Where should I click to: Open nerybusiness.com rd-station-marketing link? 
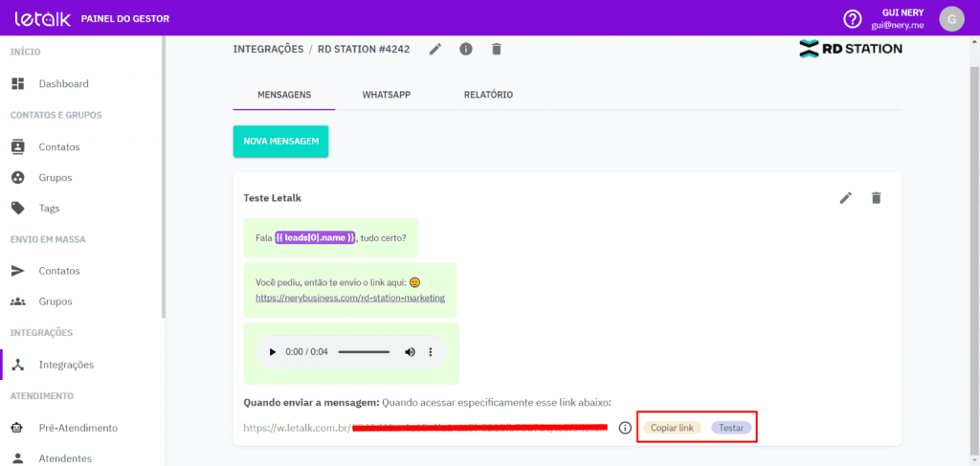350,298
